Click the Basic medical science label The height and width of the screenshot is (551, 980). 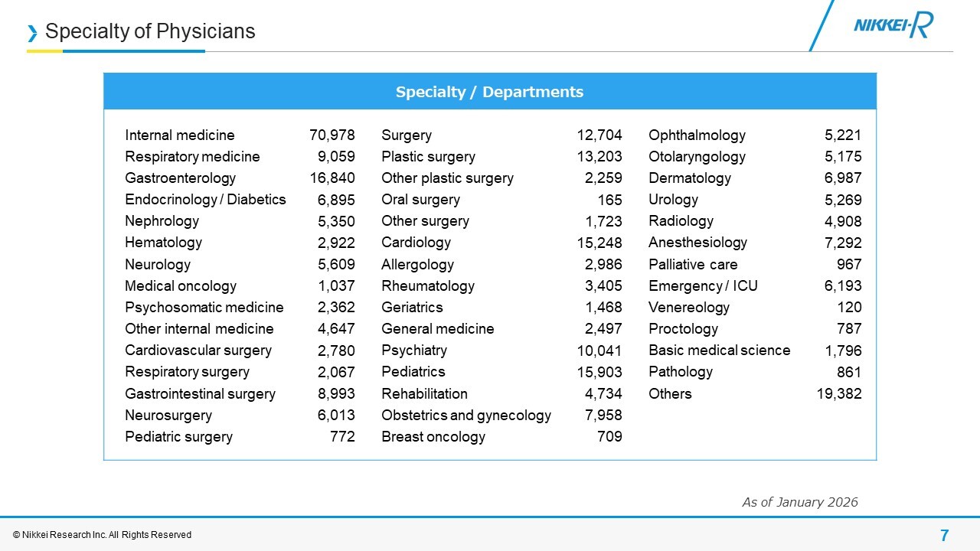[x=719, y=350]
